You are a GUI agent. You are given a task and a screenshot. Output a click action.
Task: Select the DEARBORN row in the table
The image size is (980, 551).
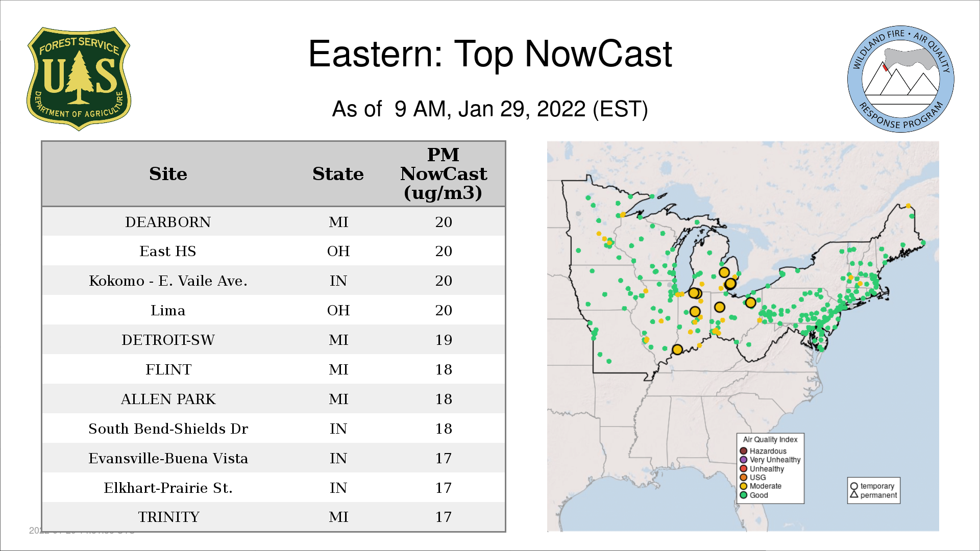168,222
